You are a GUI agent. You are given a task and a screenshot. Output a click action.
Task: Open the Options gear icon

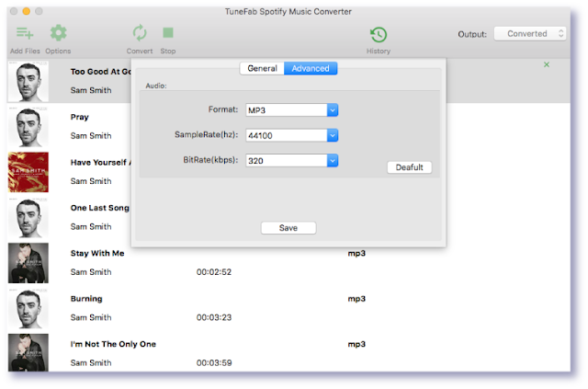(x=58, y=33)
